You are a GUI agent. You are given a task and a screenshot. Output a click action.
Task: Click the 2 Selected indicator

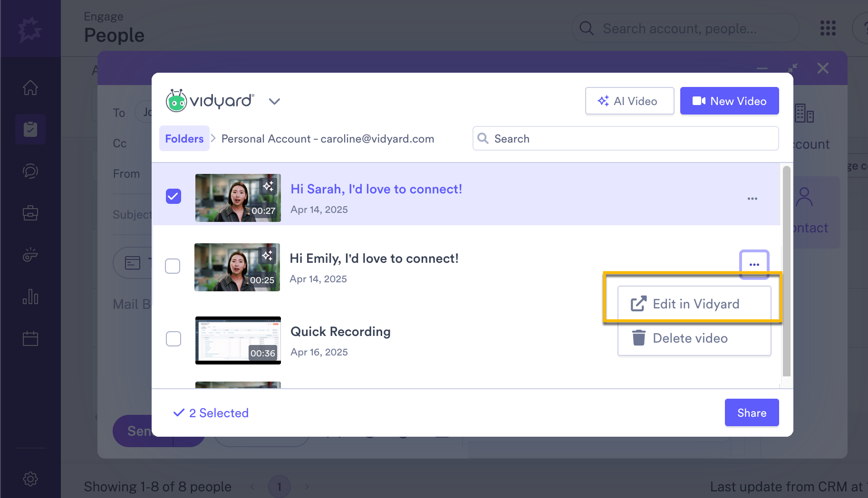(x=211, y=413)
